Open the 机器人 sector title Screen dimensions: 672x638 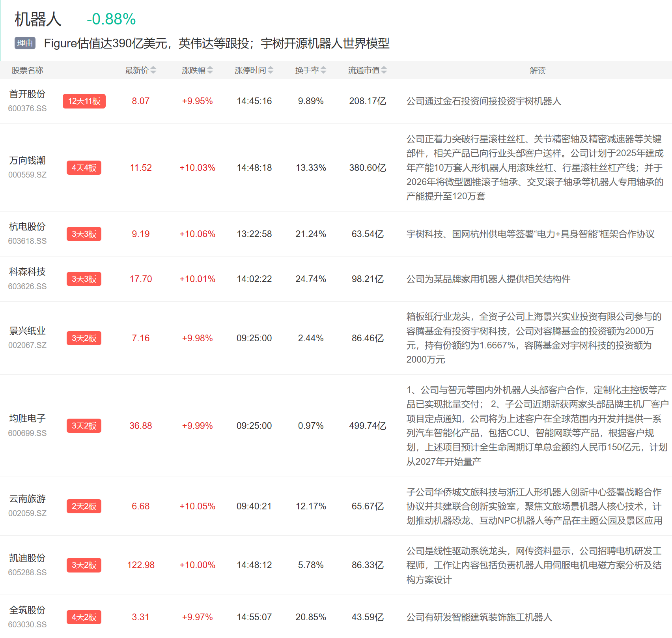[38, 19]
